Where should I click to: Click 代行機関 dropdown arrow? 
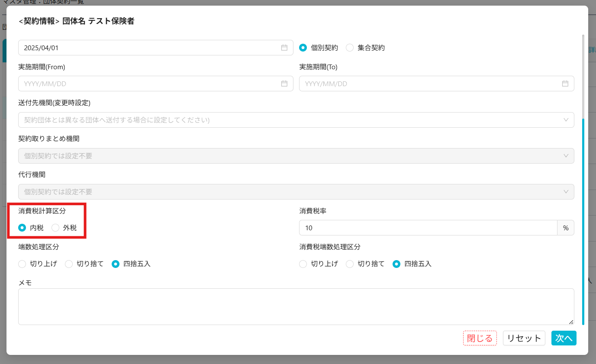pyautogui.click(x=566, y=192)
